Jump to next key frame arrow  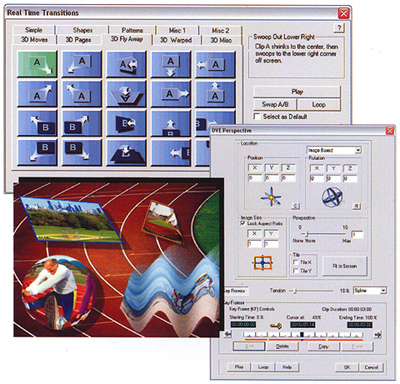tap(378, 334)
